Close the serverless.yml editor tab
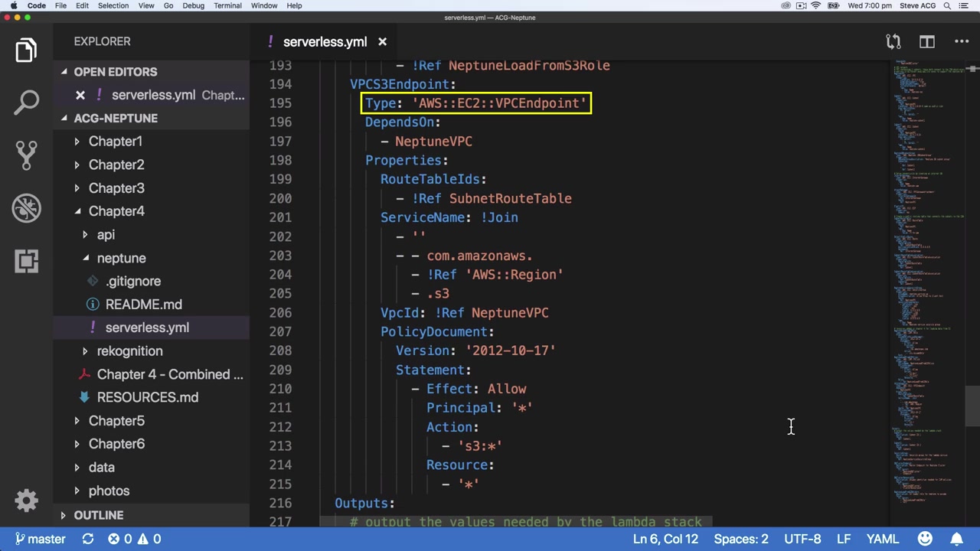The width and height of the screenshot is (980, 551). click(382, 42)
